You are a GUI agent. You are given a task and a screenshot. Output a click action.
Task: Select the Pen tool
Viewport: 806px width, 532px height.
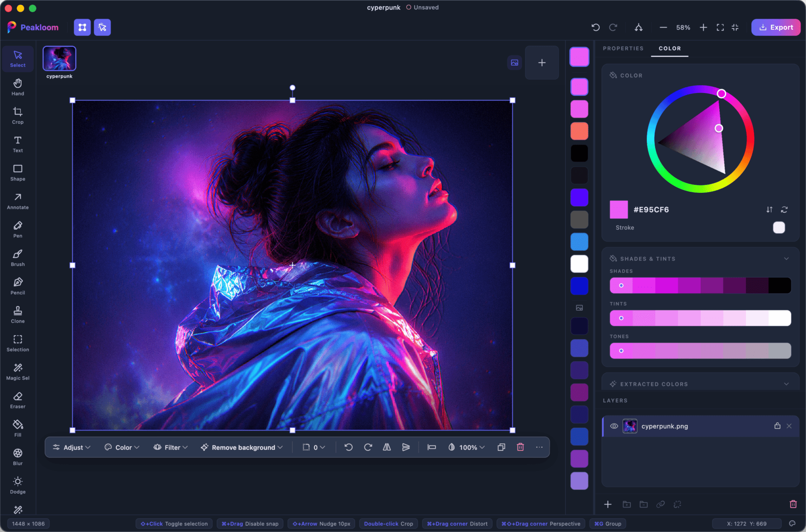tap(18, 229)
